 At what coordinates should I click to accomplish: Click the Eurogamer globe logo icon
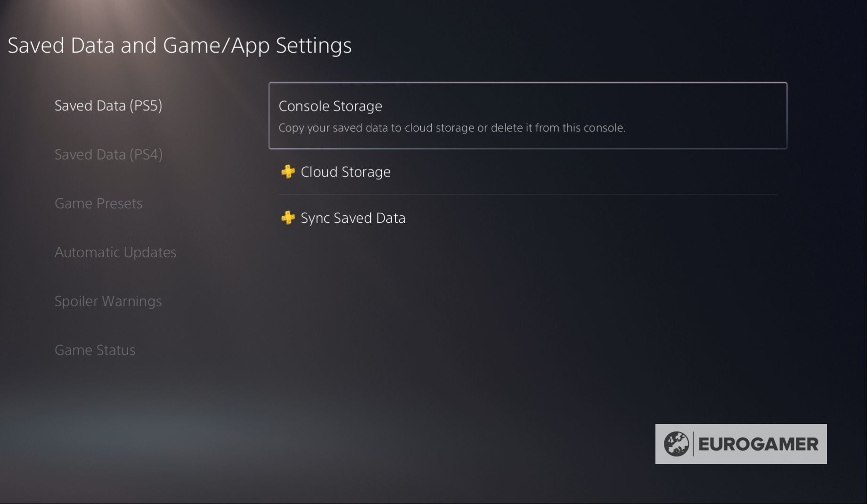(x=676, y=444)
